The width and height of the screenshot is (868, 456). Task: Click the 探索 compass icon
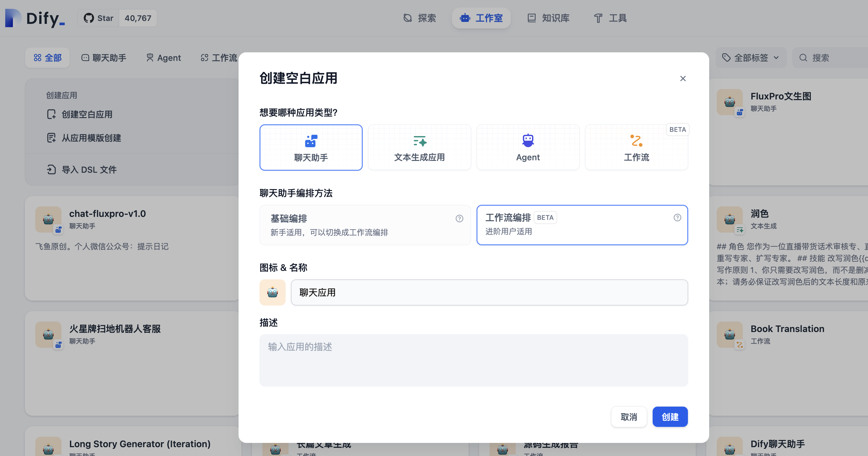click(408, 18)
